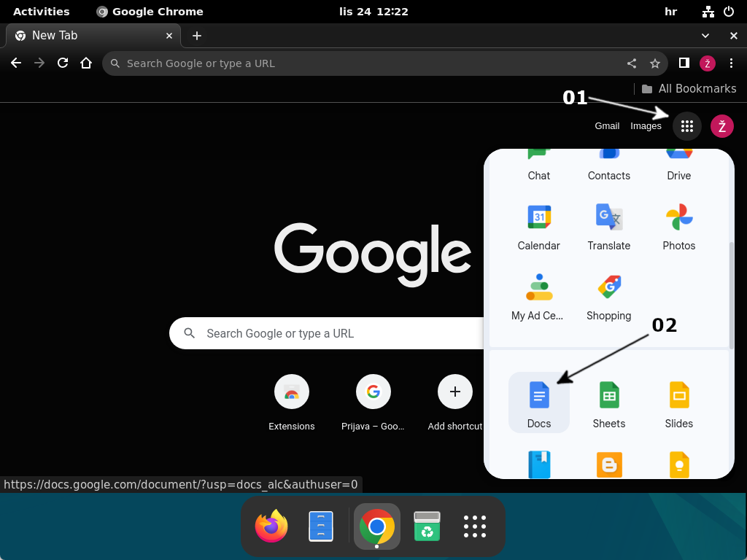Viewport: 747px width, 560px height.
Task: Close the New Tab tab
Action: pos(169,36)
